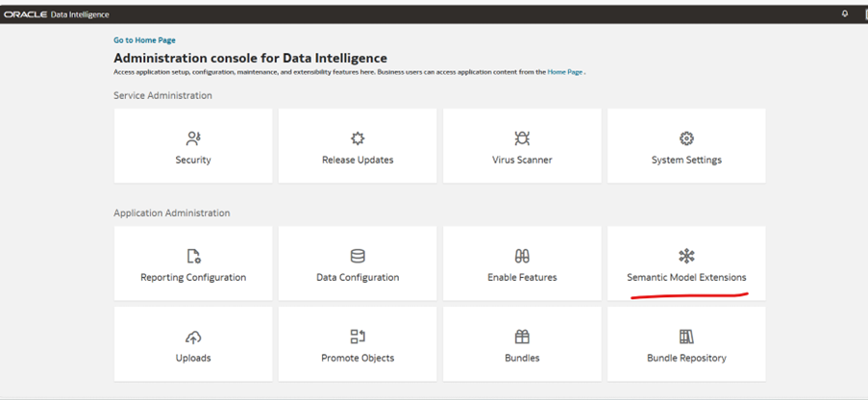Open the Bundle Repository label
Screen dimensions: 868x400
pyautogui.click(x=686, y=359)
